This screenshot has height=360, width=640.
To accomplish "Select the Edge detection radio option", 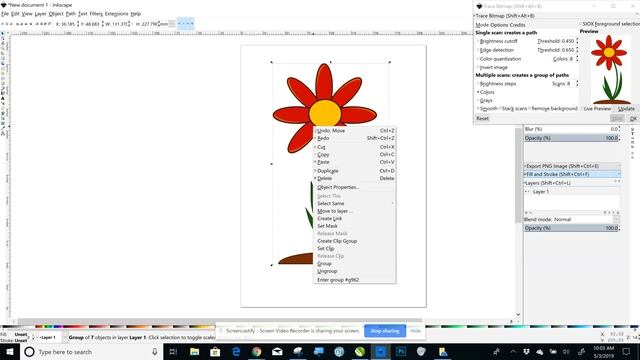I will (478, 50).
